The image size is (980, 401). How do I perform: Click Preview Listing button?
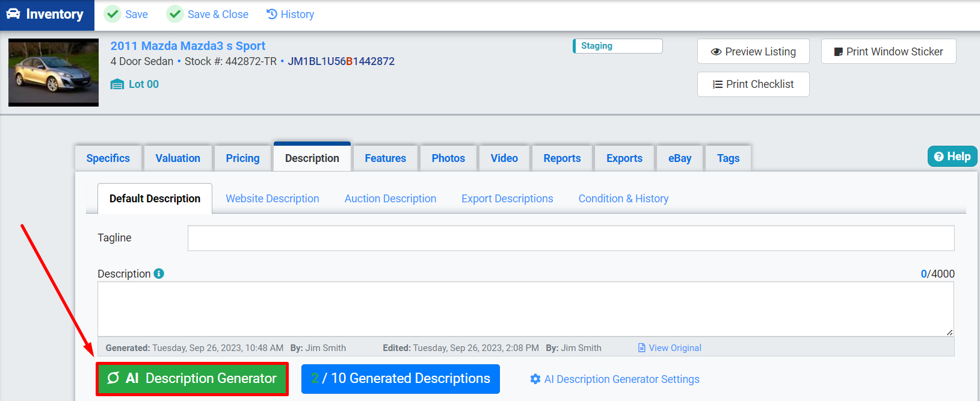click(x=753, y=52)
